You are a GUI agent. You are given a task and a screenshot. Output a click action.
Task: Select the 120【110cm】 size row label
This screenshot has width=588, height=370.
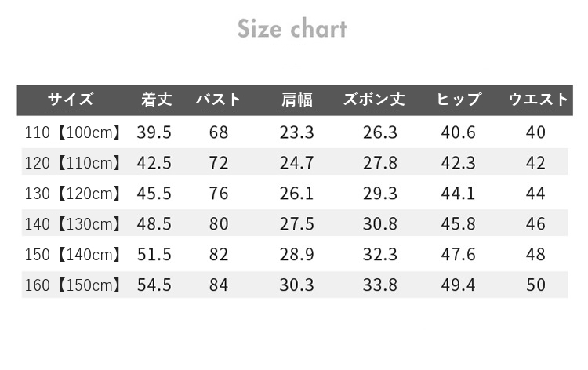click(x=72, y=163)
